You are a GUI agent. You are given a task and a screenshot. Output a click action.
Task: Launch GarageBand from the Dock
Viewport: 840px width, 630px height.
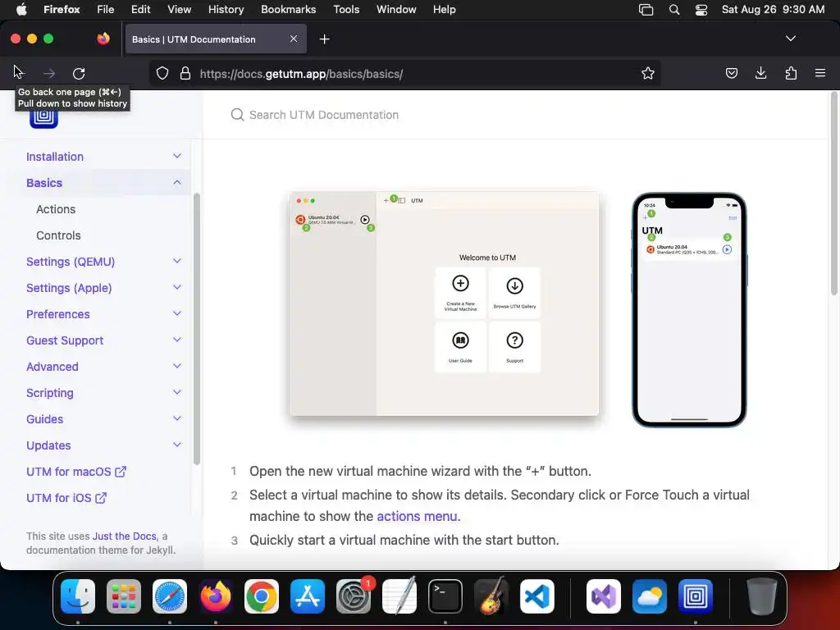[x=491, y=596]
